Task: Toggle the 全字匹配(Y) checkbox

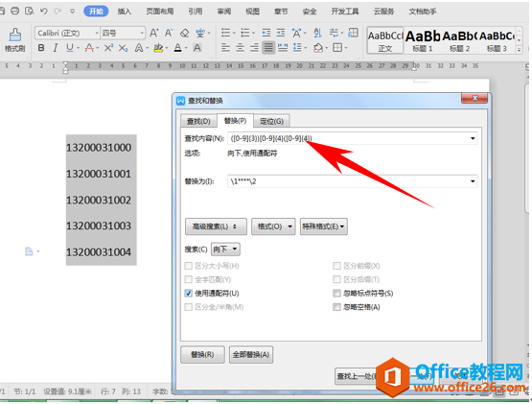Action: coord(188,279)
